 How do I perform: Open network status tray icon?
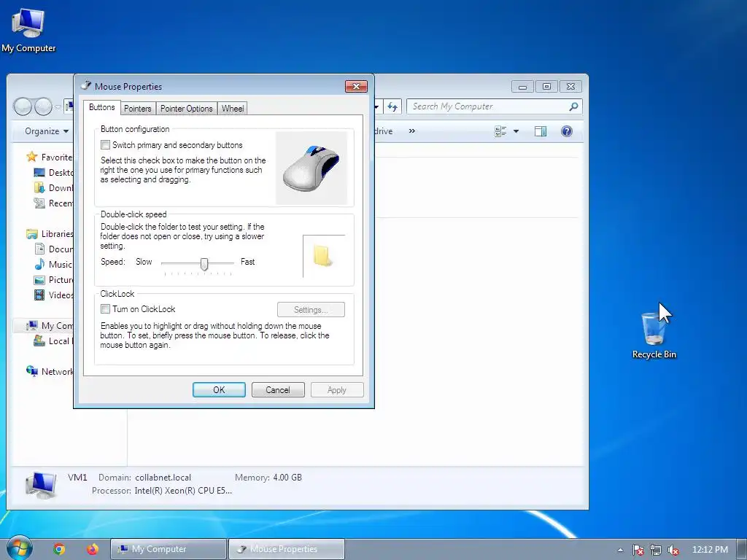(x=656, y=550)
